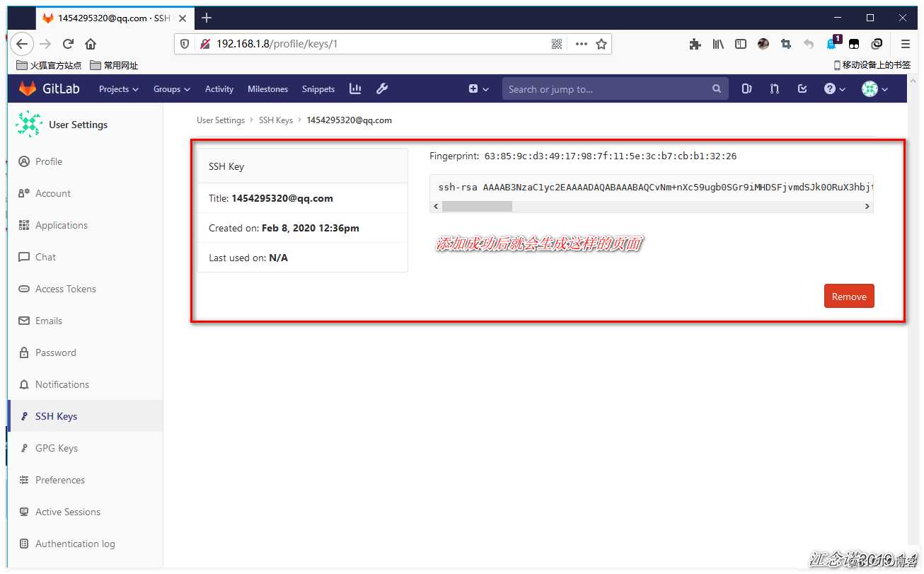Go to the browser home page
This screenshot has height=574, width=924.
pos(91,44)
